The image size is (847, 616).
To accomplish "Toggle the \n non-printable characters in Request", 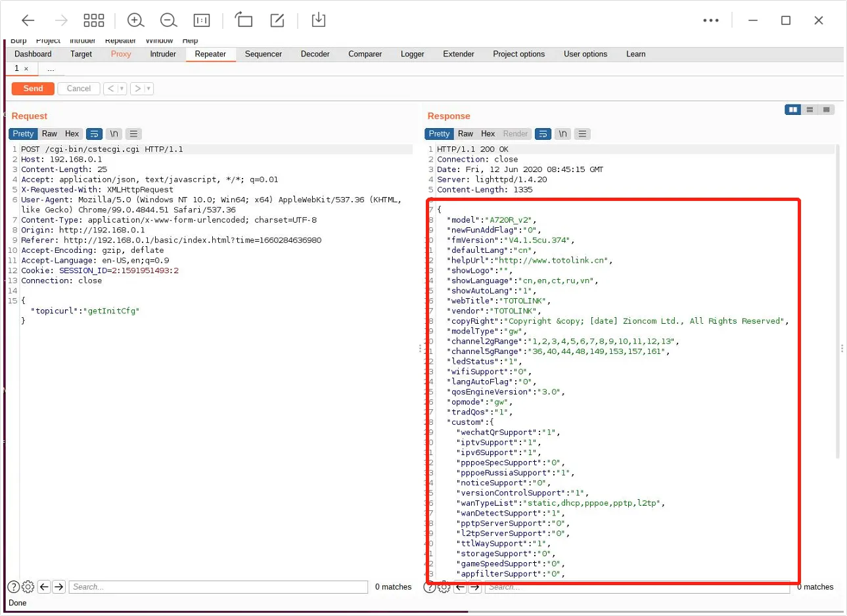I will (114, 134).
